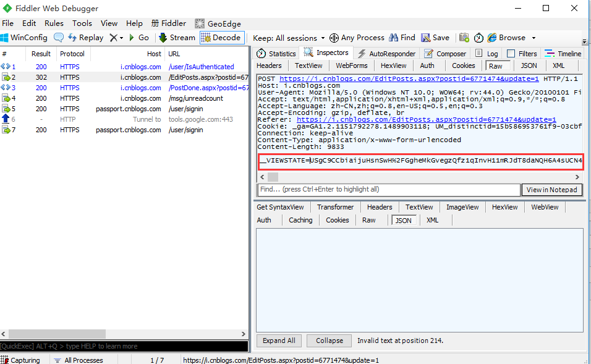Enable session filtering via Filters tab
Screen dimensions: 591x364
point(527,53)
